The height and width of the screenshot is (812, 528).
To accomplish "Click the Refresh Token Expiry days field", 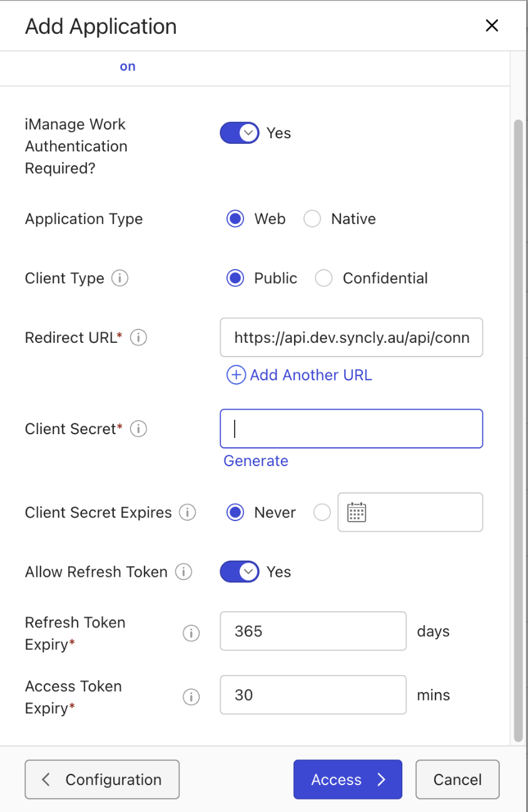I will 313,631.
